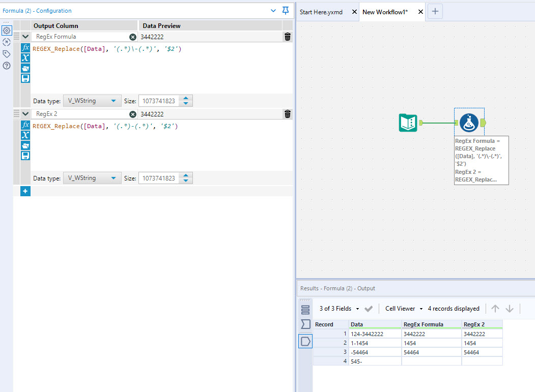Collapse the RegEx 2 expression row
Screen dimensions: 535x392
(x=25, y=114)
